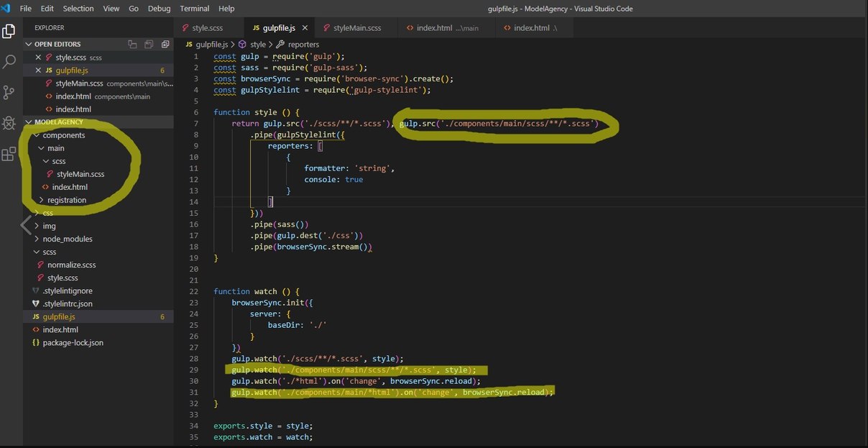
Task: Open the Terminal menu
Action: (x=194, y=9)
